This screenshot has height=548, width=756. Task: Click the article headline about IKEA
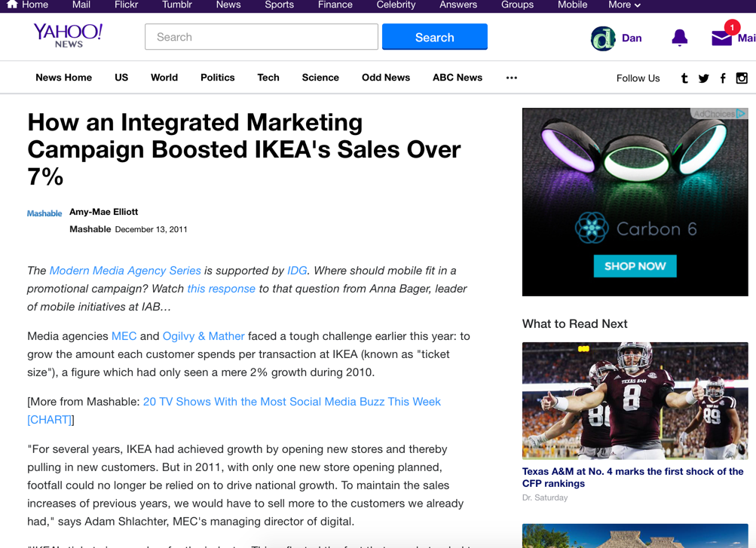tap(244, 149)
